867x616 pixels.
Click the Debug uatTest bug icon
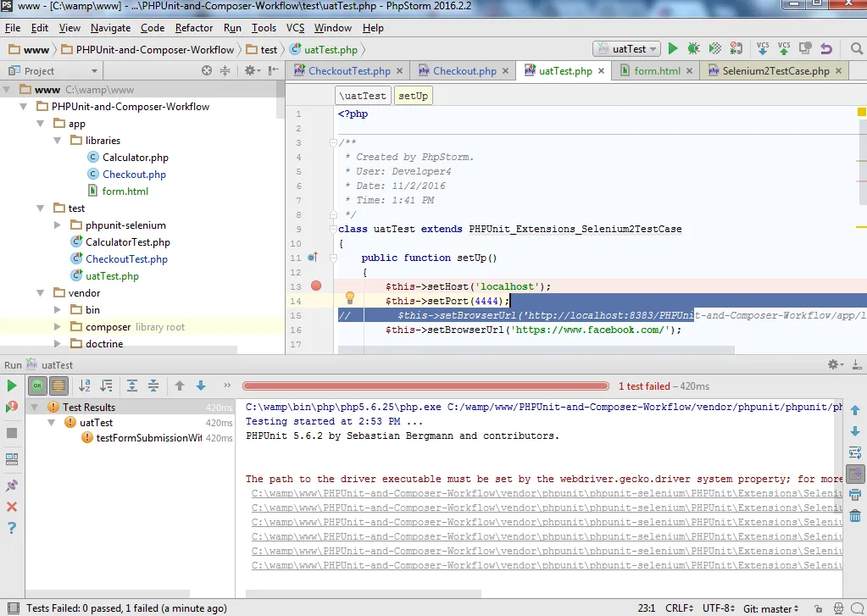click(x=694, y=49)
